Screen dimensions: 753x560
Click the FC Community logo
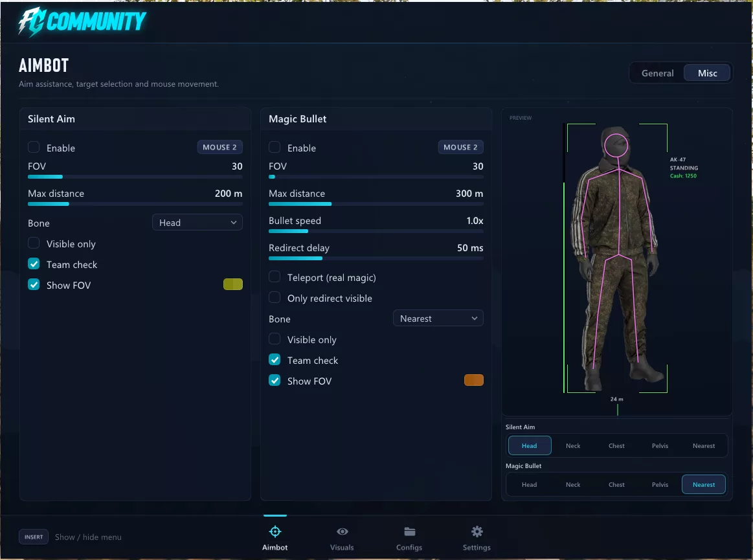point(82,21)
